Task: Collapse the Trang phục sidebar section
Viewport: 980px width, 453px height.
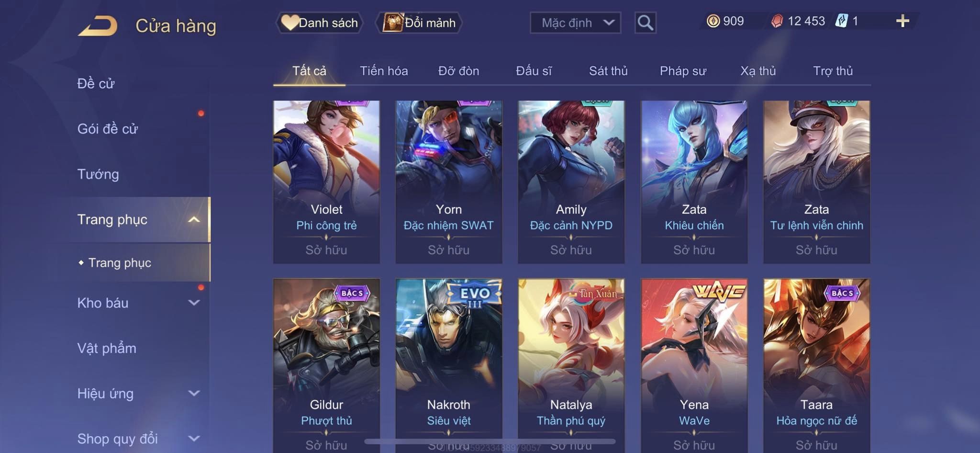Action: tap(194, 219)
